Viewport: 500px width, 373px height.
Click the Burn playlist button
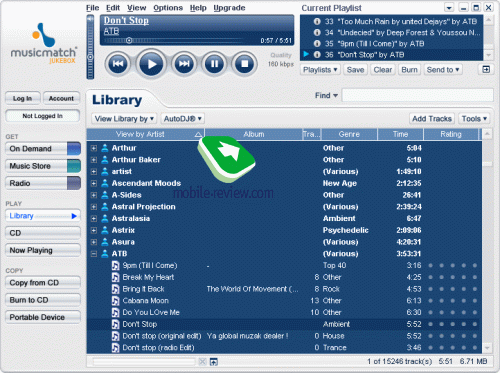(x=409, y=70)
